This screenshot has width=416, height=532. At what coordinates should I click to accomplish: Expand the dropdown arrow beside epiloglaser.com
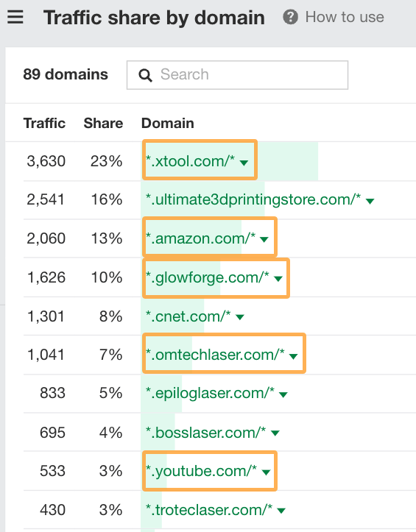283,394
